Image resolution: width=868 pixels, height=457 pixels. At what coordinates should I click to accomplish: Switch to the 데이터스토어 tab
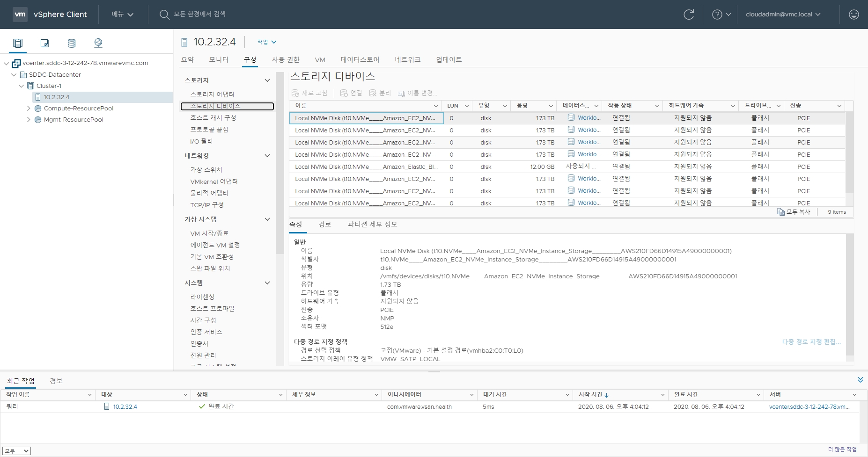[360, 59]
